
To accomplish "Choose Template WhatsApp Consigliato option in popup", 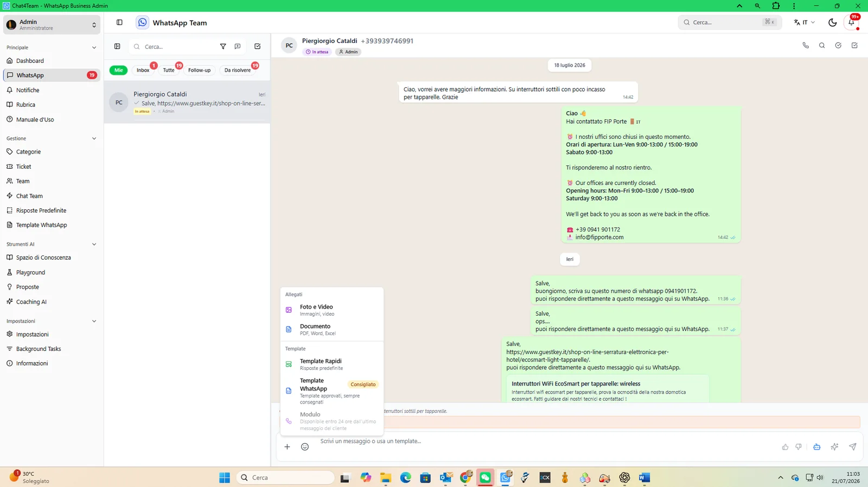I will [x=331, y=390].
